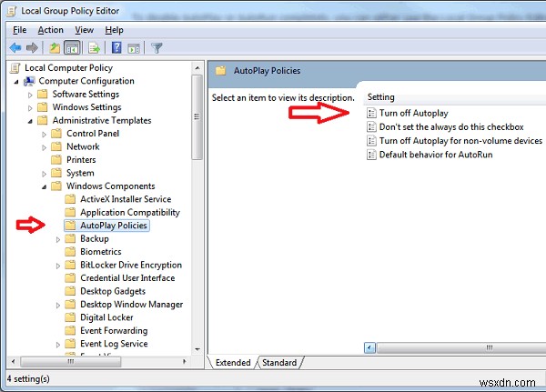Open the Help menu
Viewport: 546px width, 392px height.
115,30
